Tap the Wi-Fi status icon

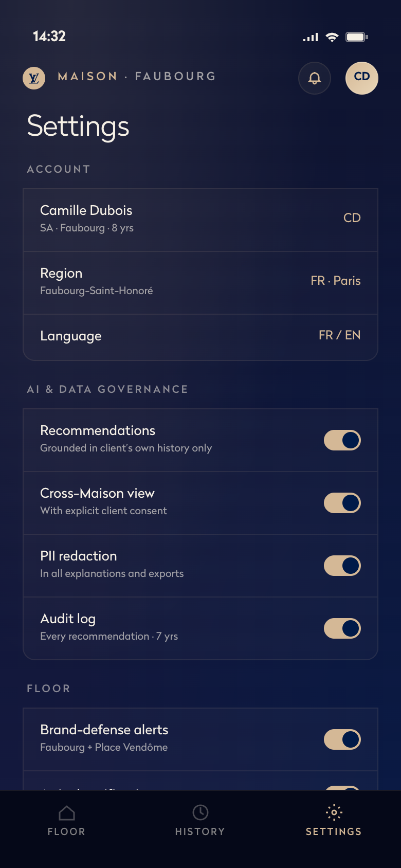pos(332,37)
